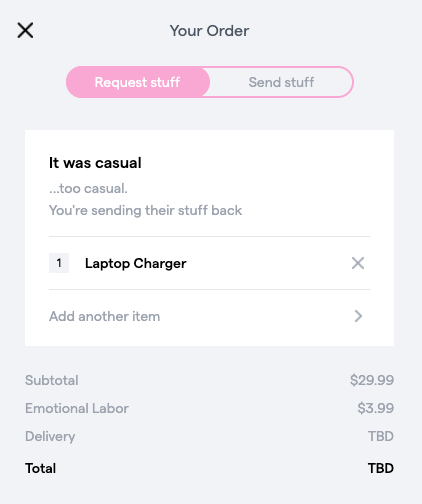Click the Subtotal label
Screen dimensions: 422x504
click(x=52, y=380)
